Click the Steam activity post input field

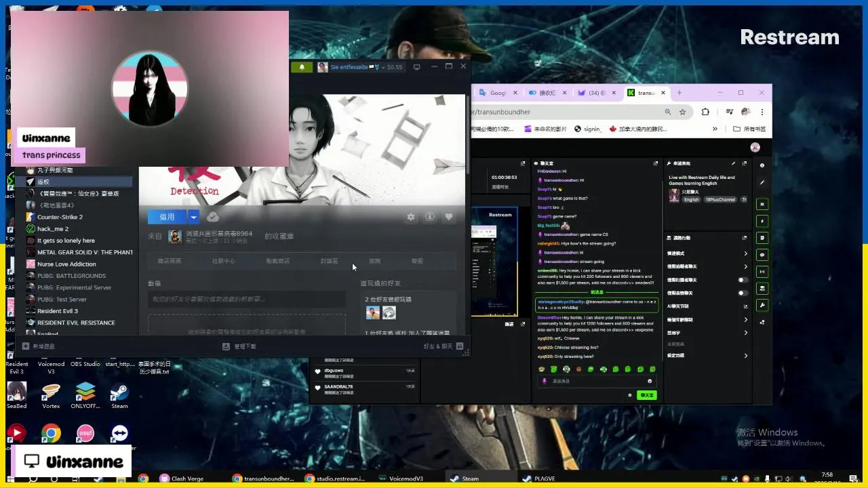[x=247, y=299]
